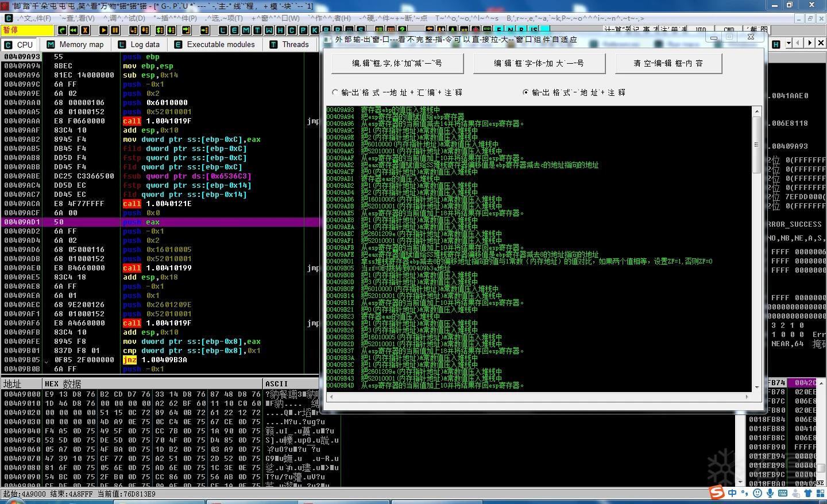
Task: Click the HEX 数据 column header in dump
Action: [153, 383]
